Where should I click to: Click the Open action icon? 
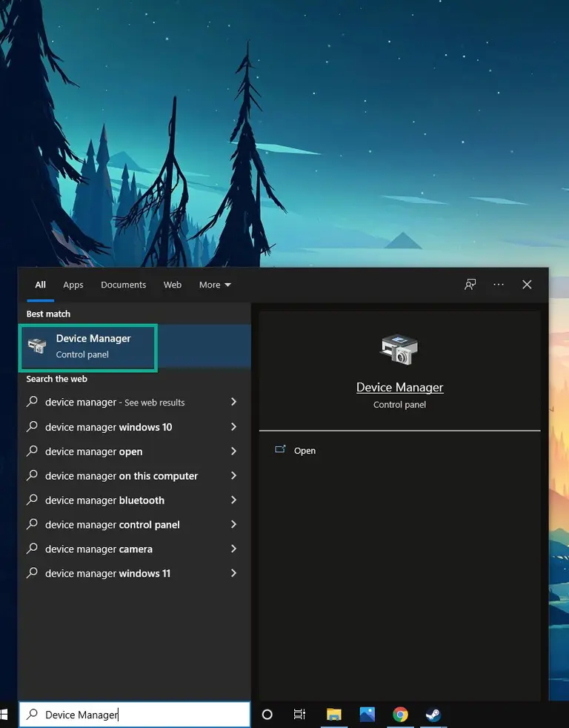pyautogui.click(x=280, y=449)
